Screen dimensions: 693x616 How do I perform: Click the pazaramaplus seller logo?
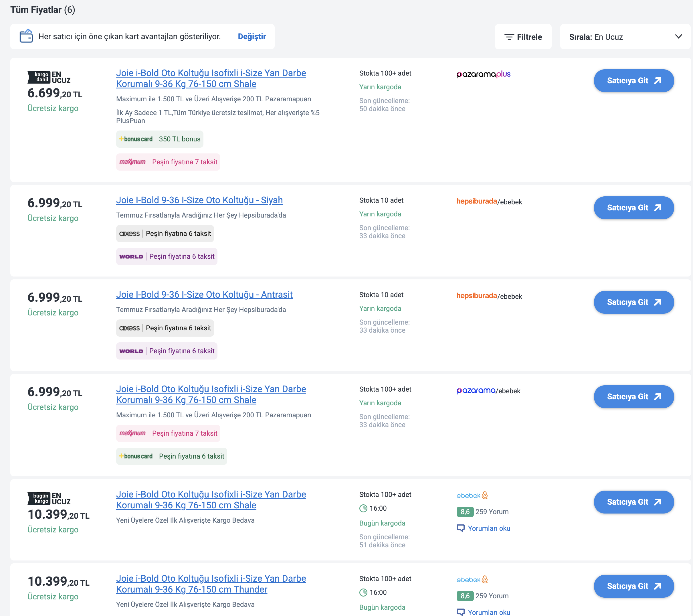click(x=483, y=74)
